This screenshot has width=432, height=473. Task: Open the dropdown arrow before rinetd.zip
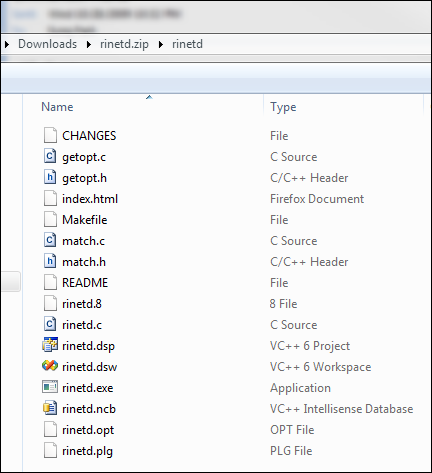point(89,44)
